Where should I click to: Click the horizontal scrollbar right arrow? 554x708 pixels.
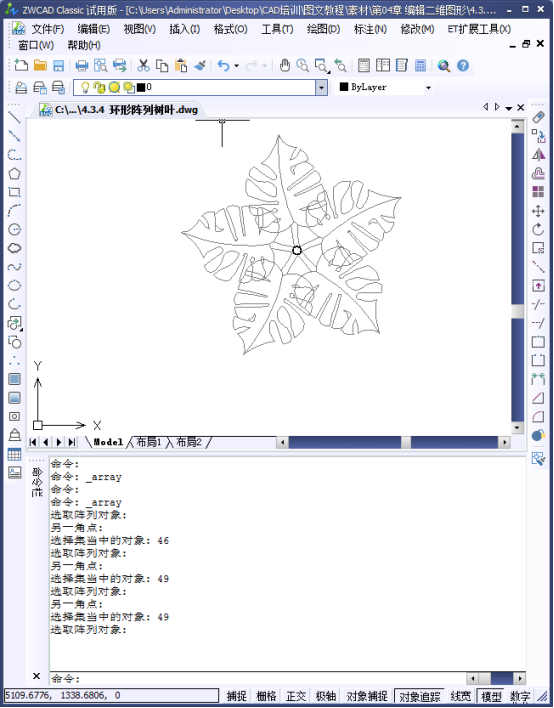(504, 442)
